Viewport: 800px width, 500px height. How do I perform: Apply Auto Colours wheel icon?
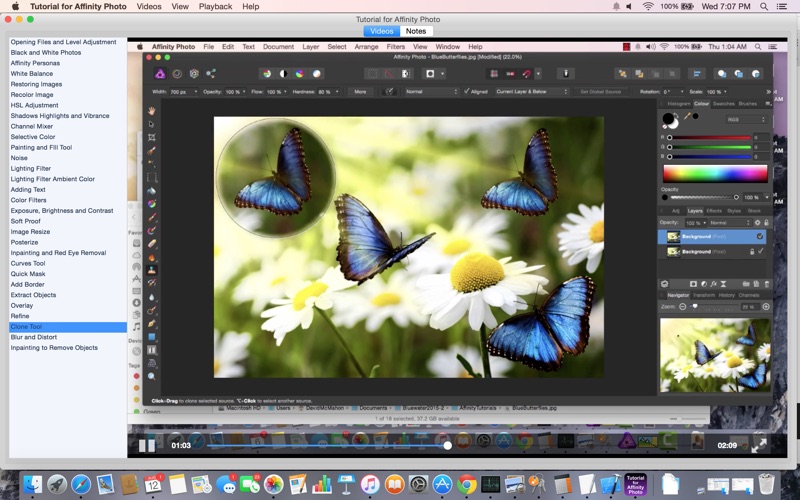tap(300, 74)
